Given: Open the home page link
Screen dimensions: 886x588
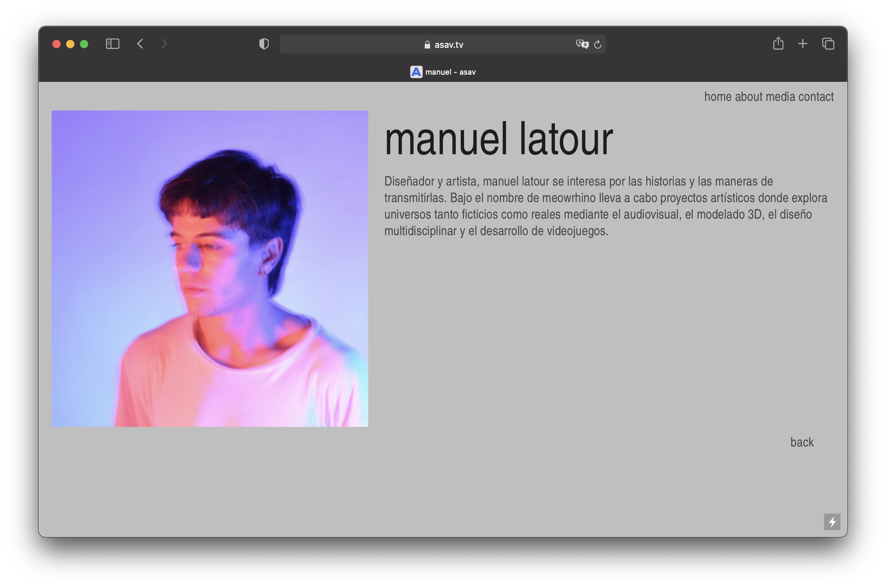Looking at the screenshot, I should 718,97.
